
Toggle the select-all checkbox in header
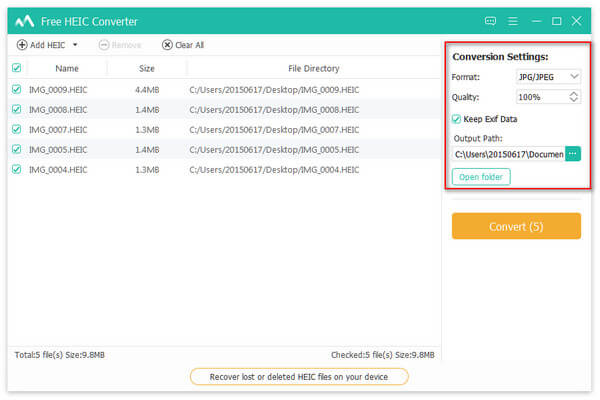pyautogui.click(x=16, y=68)
